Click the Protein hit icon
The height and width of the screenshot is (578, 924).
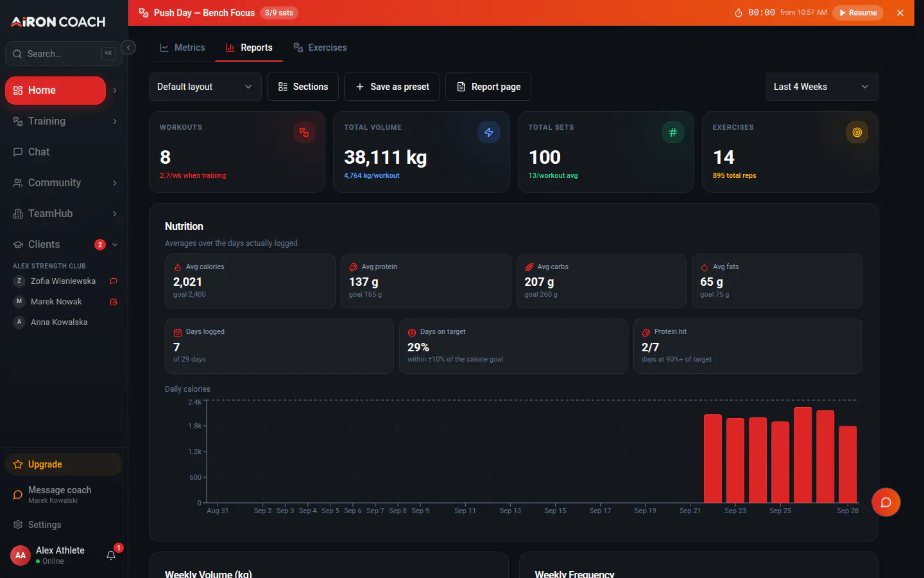point(646,332)
